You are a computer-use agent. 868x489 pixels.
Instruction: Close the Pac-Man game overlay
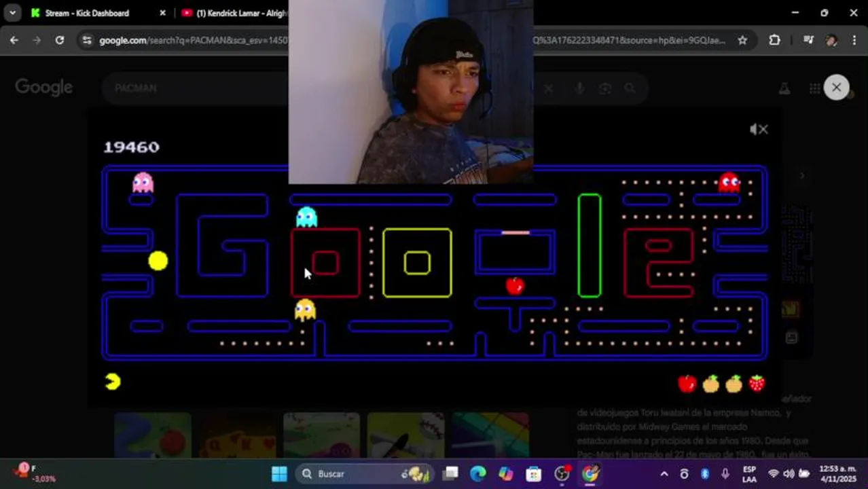836,88
